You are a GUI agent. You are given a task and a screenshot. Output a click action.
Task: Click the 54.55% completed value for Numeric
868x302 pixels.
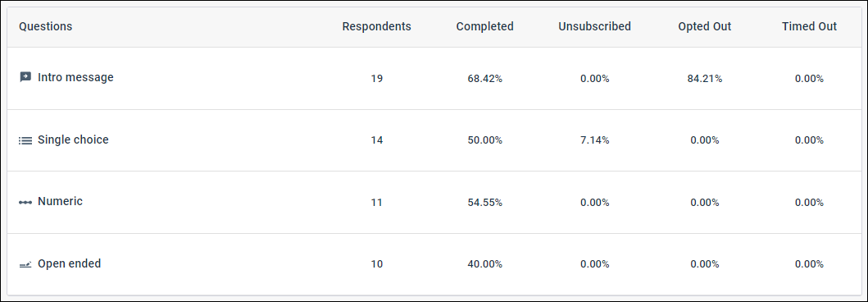(x=485, y=203)
